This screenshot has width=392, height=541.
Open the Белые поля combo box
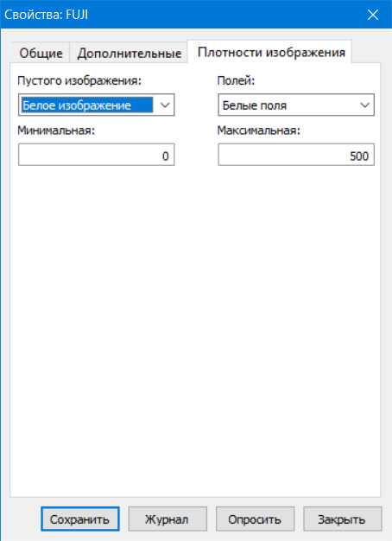(296, 105)
